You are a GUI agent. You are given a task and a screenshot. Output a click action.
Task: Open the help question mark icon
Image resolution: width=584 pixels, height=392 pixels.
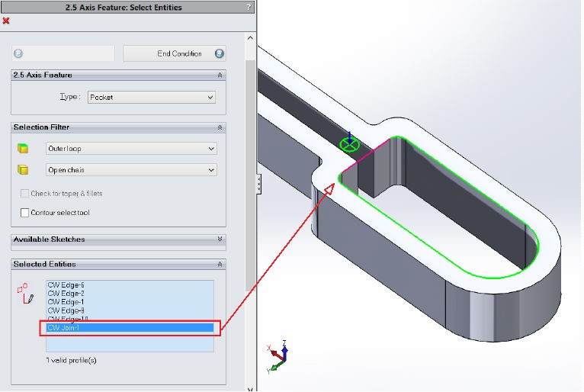tap(249, 7)
